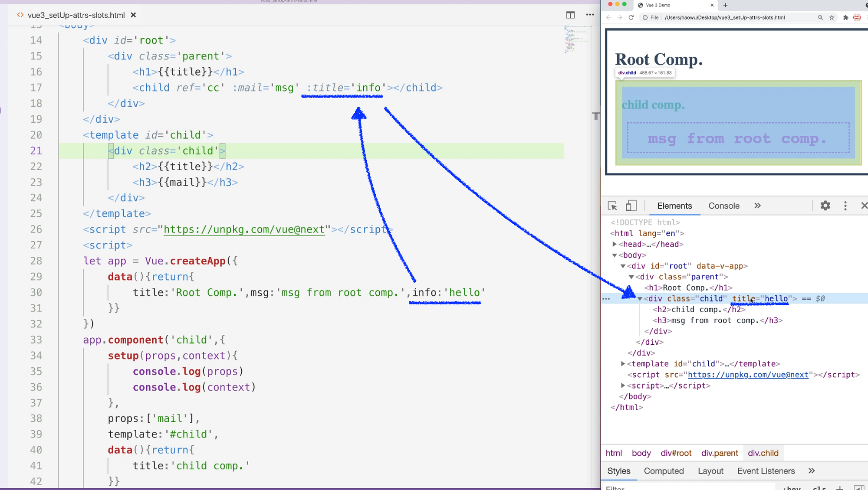Show more DevTools panels chevron

[757, 206]
